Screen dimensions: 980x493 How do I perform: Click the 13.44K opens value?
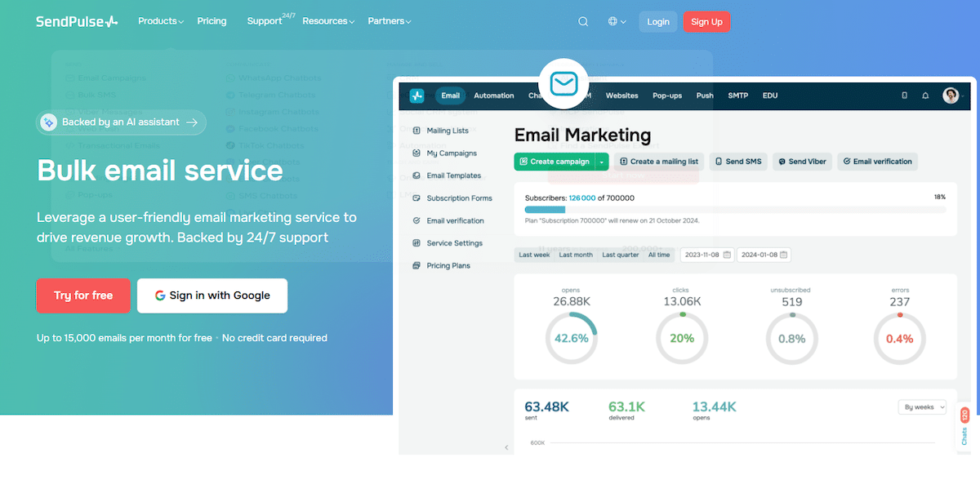[x=715, y=406]
